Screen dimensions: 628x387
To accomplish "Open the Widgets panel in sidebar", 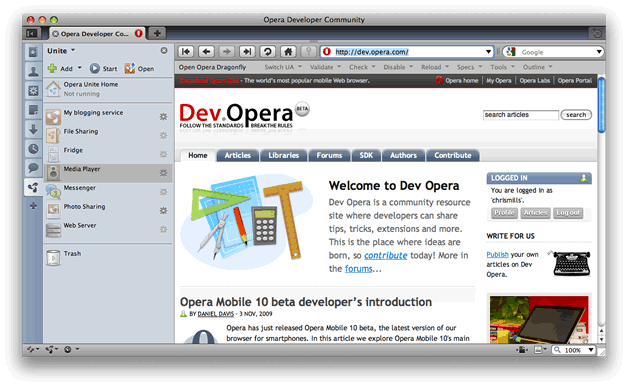I will click(x=33, y=91).
